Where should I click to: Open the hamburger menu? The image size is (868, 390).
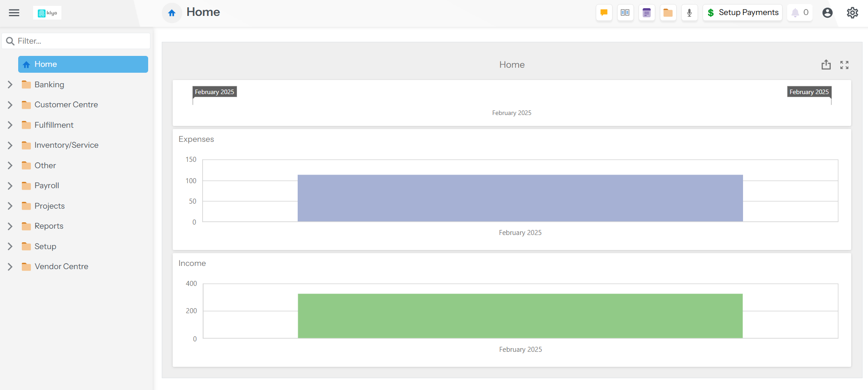[14, 13]
